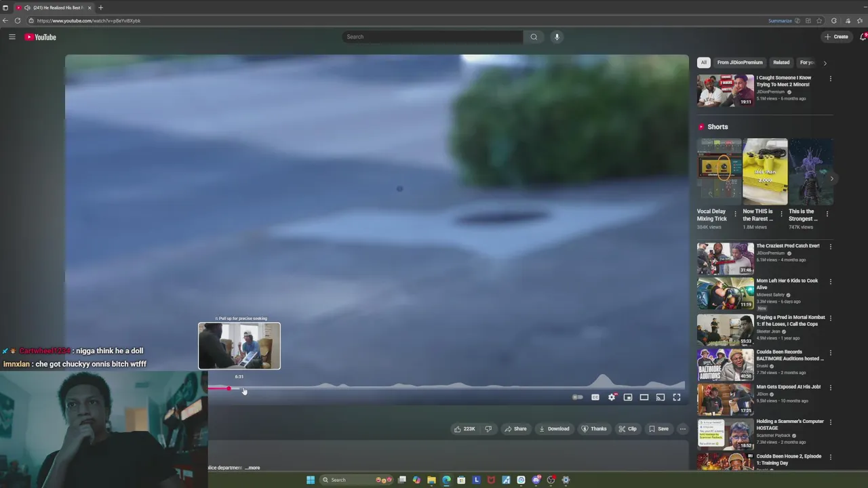Viewport: 868px width, 488px height.
Task: Expand description with ...more
Action: (252, 468)
